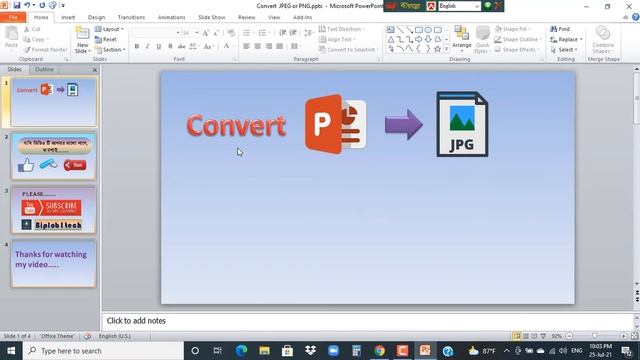640x360 pixels.
Task: Expand the font name combo box
Action: click(x=178, y=33)
